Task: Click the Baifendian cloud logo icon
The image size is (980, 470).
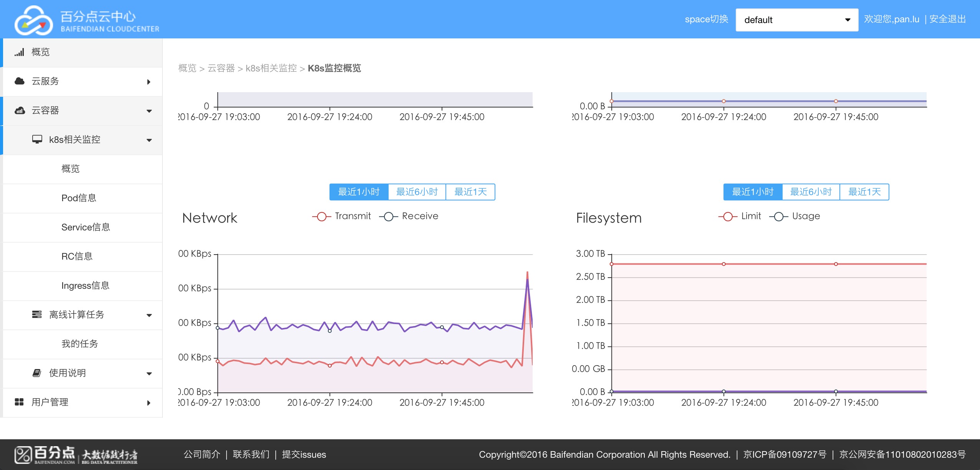Action: [x=33, y=20]
